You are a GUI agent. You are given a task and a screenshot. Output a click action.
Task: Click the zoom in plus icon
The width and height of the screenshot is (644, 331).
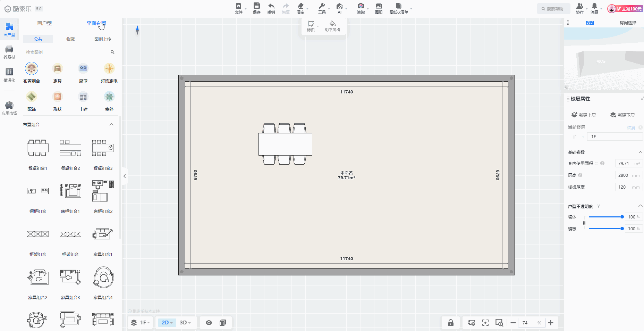click(551, 323)
